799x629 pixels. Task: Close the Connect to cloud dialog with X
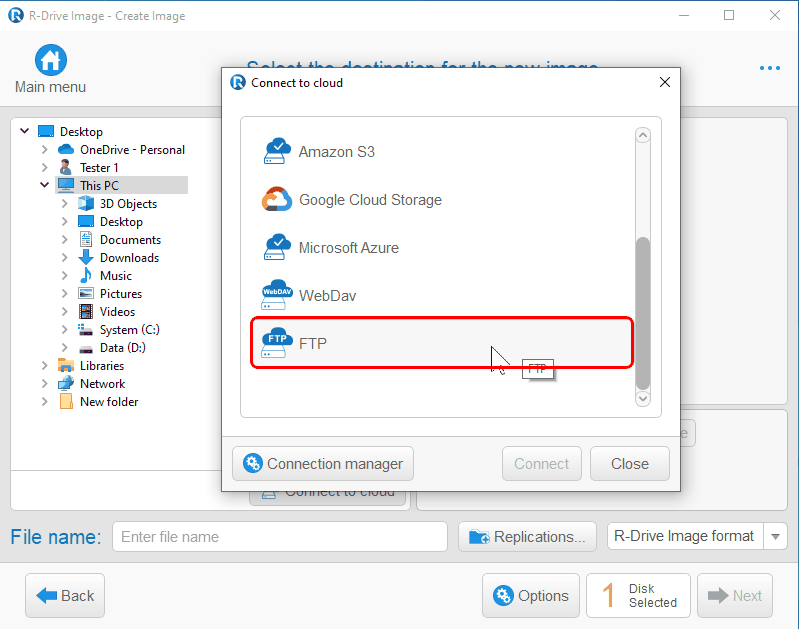tap(664, 82)
